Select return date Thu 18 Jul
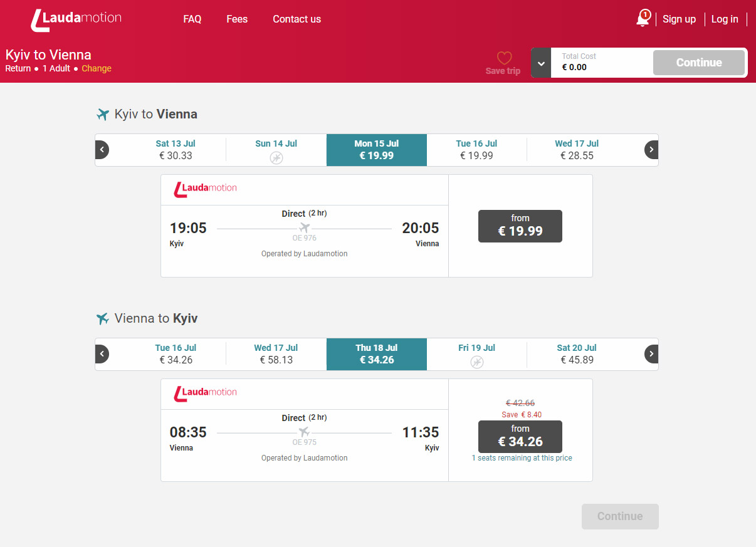Viewport: 756px width, 547px height. point(377,354)
